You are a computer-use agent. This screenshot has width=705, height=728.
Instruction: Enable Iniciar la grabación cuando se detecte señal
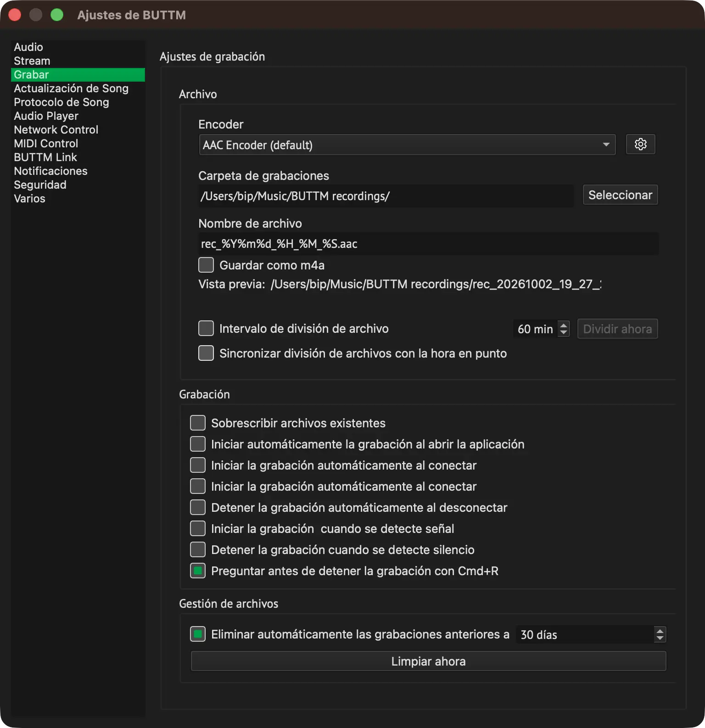198,528
